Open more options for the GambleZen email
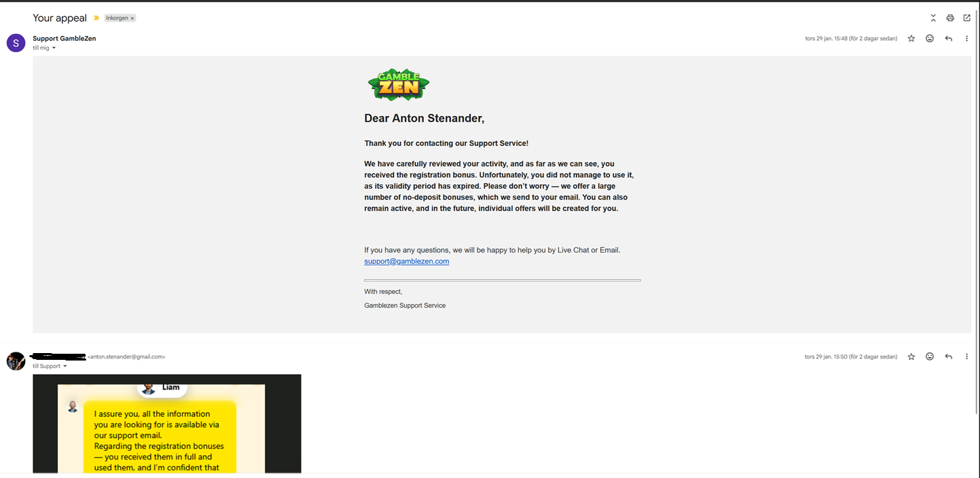980x478 pixels. (967, 39)
